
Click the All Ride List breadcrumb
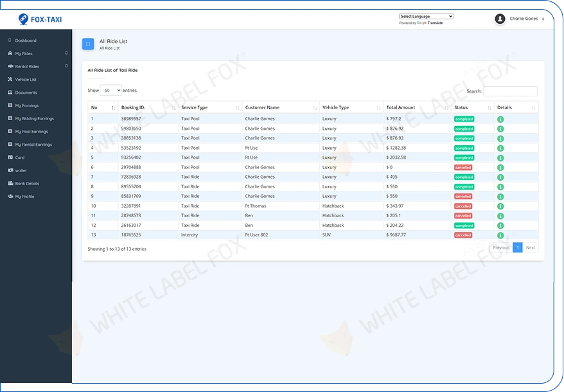(109, 48)
